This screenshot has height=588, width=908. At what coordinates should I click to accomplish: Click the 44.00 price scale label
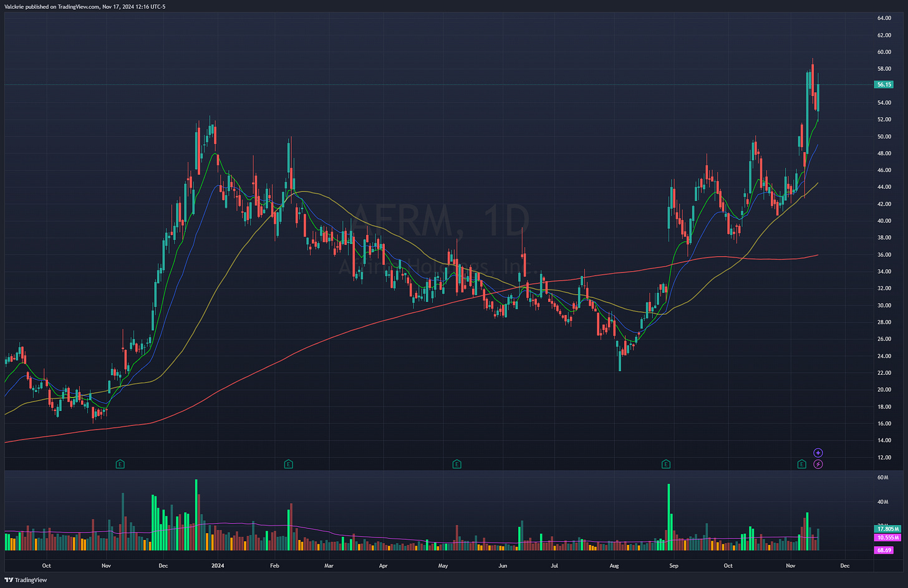884,187
